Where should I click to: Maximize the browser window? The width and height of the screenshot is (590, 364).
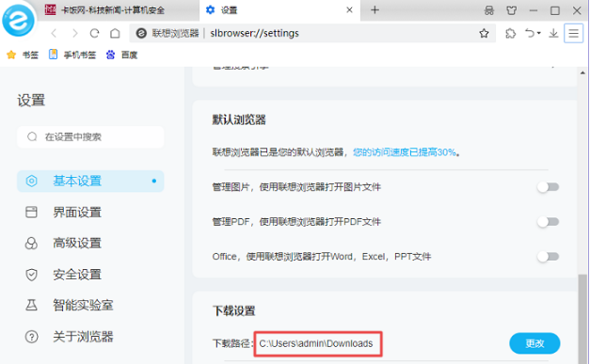click(x=555, y=10)
